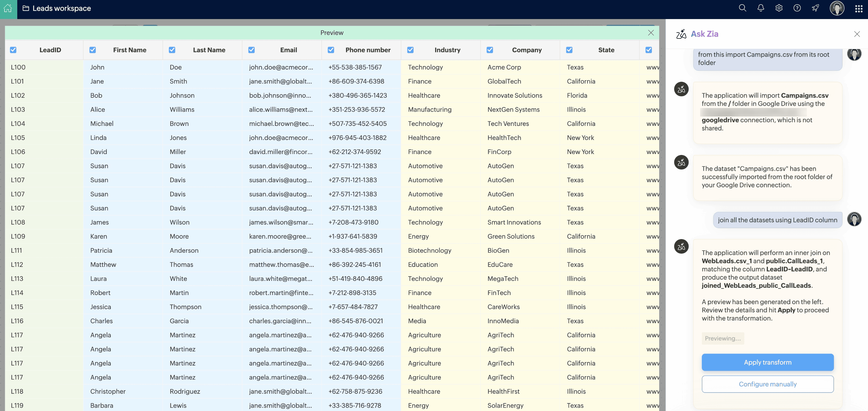
Task: Open the notifications bell
Action: click(761, 8)
